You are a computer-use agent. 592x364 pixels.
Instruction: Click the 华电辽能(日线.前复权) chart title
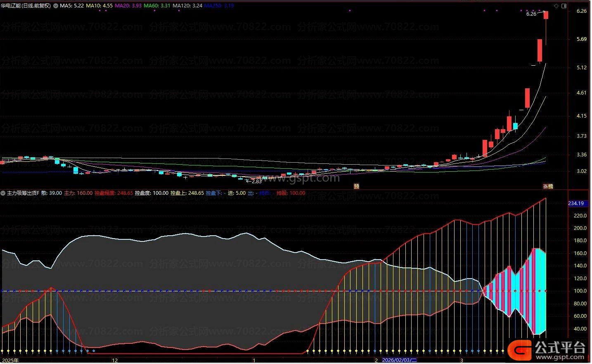click(26, 6)
